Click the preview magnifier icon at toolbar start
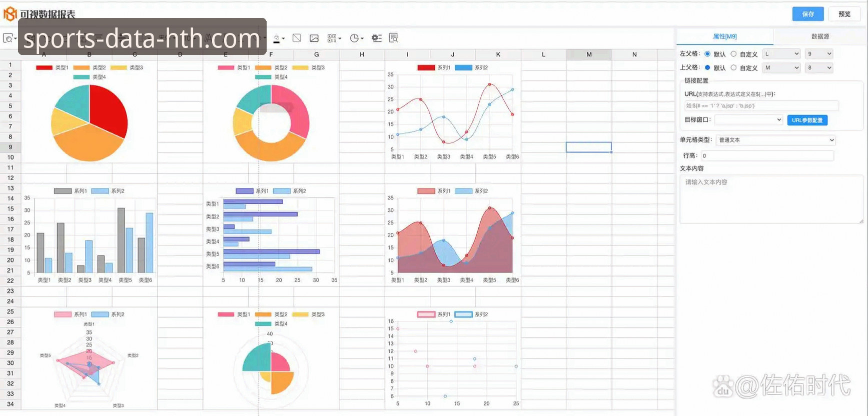The height and width of the screenshot is (416, 868). (9, 38)
